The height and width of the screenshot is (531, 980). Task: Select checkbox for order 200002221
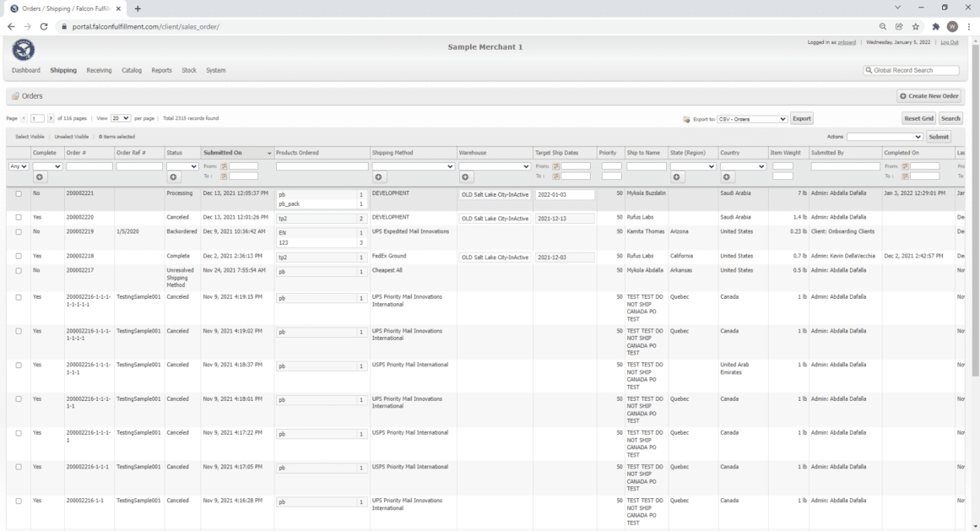[18, 193]
